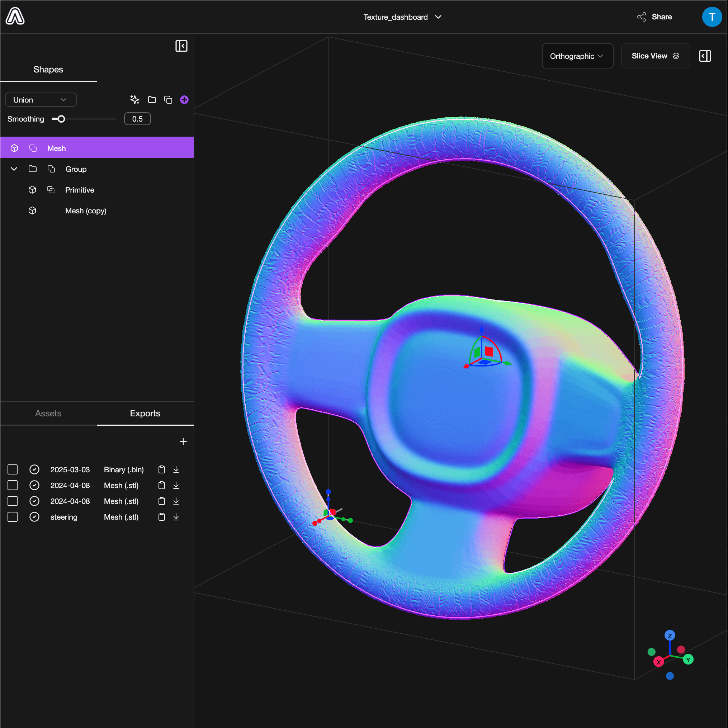Expand the Group item in shapes panel
Screen dimensions: 728x728
click(x=14, y=169)
